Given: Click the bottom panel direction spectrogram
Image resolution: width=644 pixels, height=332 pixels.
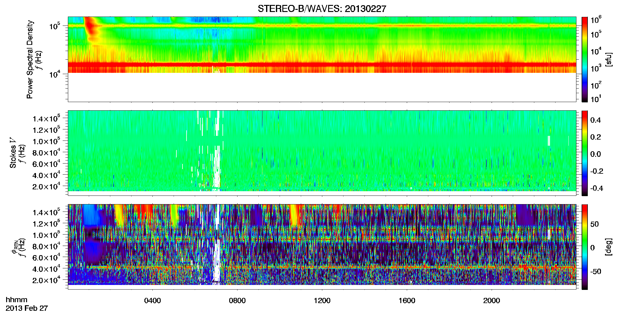Looking at the screenshot, I should point(322,247).
